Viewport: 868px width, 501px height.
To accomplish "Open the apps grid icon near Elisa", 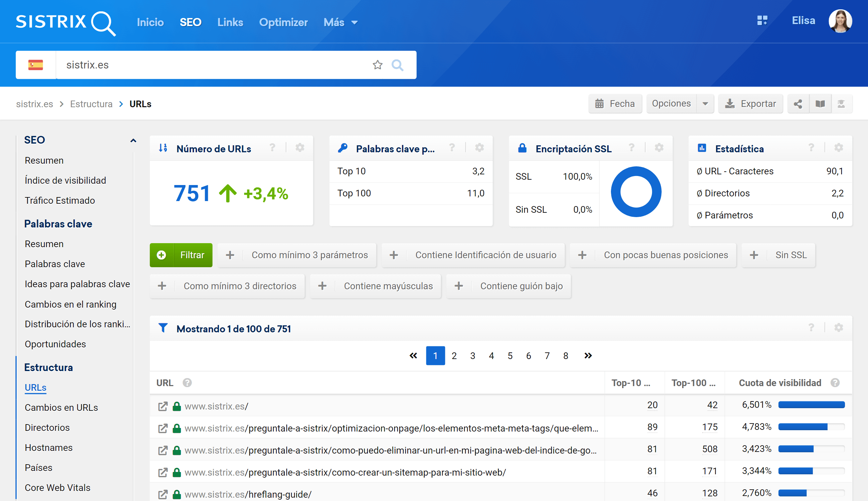I will (x=762, y=21).
